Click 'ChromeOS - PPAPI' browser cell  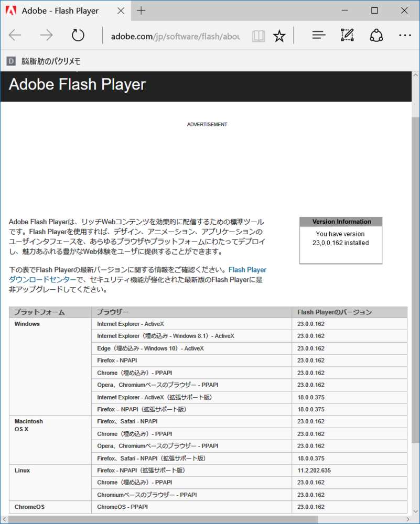(x=191, y=507)
